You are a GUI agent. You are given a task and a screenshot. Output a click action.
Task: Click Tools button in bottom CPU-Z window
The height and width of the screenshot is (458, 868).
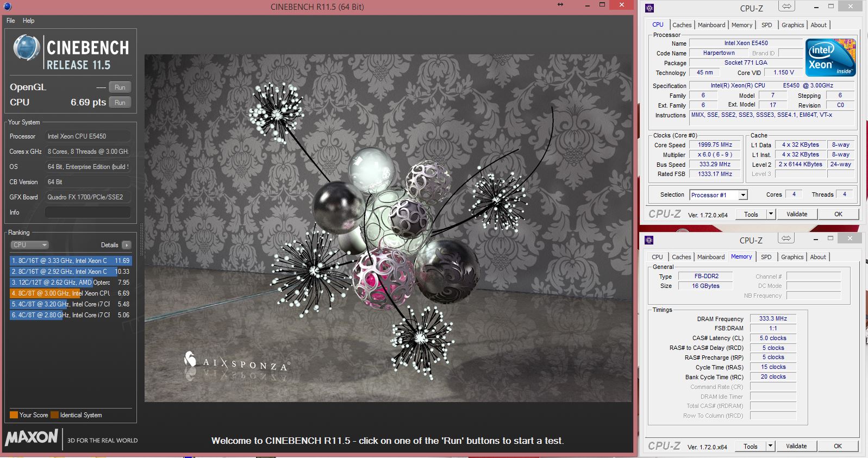coord(750,447)
